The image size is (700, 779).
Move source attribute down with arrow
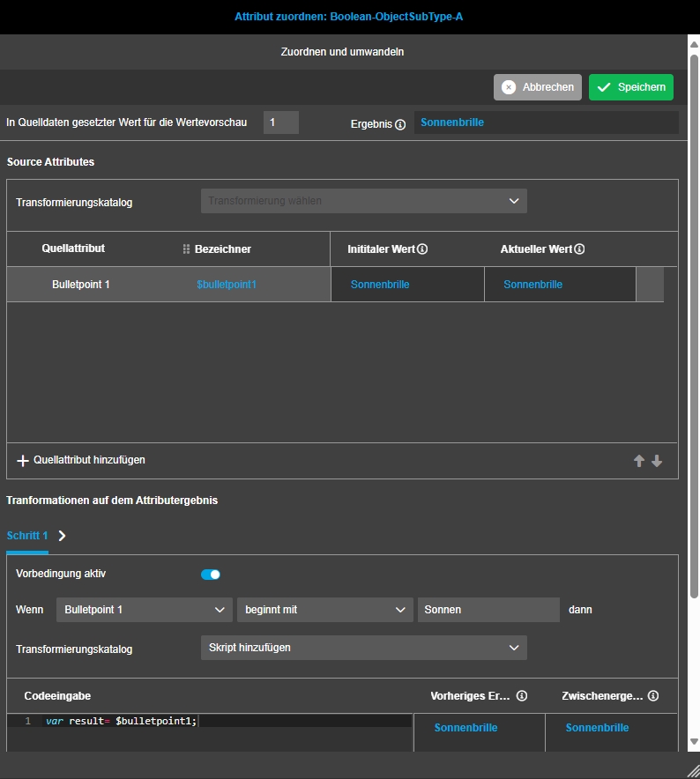click(x=657, y=461)
